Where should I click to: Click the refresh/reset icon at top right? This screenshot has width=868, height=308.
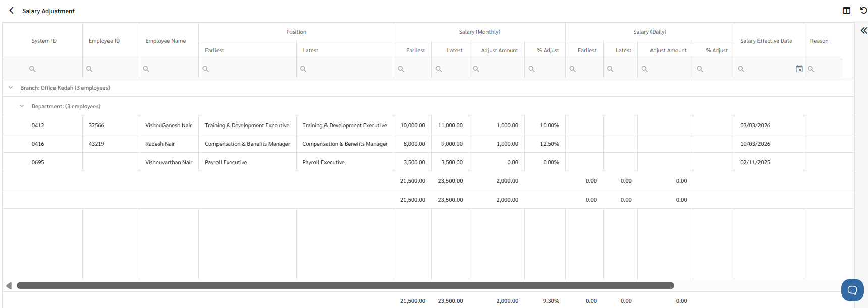click(863, 11)
